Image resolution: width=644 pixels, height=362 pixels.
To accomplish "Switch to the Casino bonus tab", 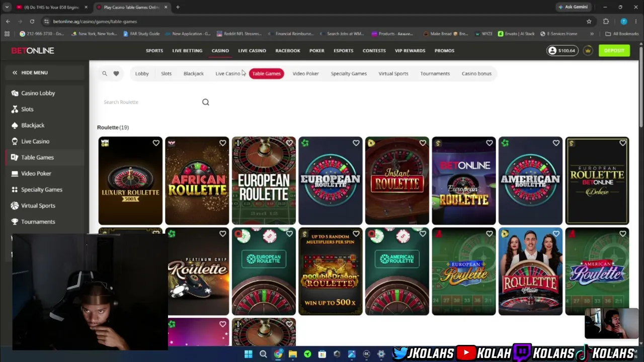I will 476,73.
